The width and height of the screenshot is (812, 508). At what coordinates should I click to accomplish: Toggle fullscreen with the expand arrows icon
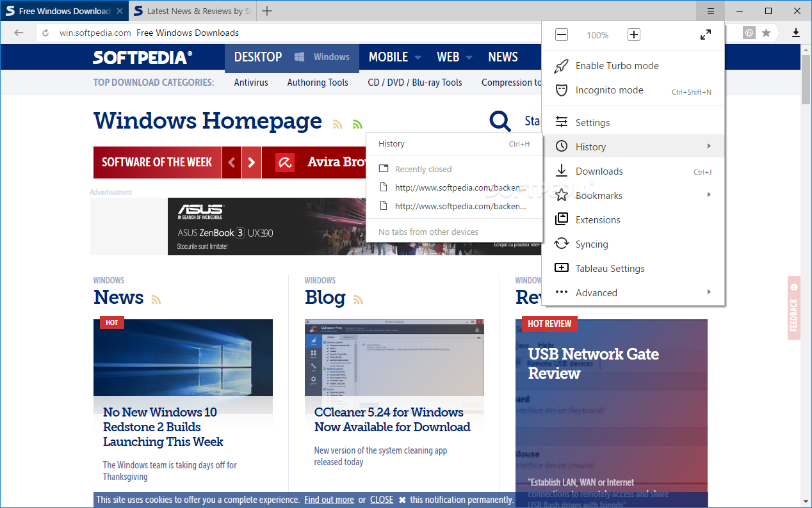[705, 35]
